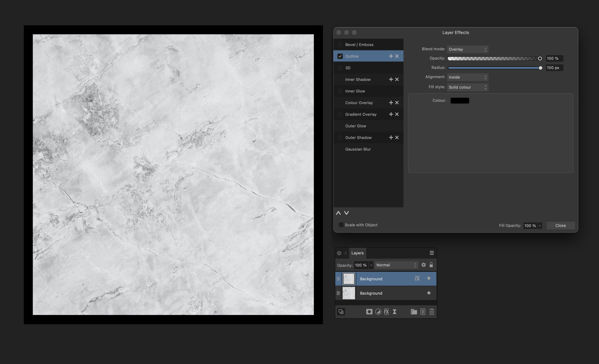Screen dimensions: 599x364
Task: Open the Blend mode Overlay dropdown
Action: (x=468, y=49)
